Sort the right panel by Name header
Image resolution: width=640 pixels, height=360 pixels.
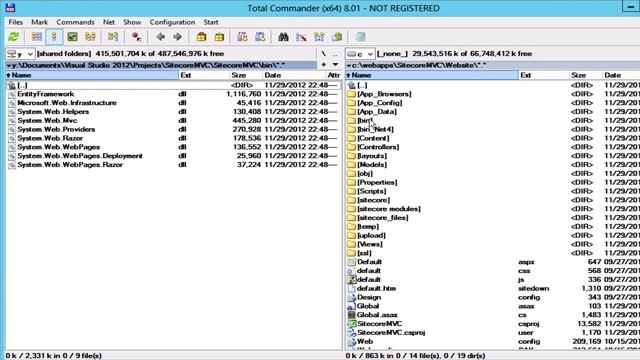coord(432,75)
